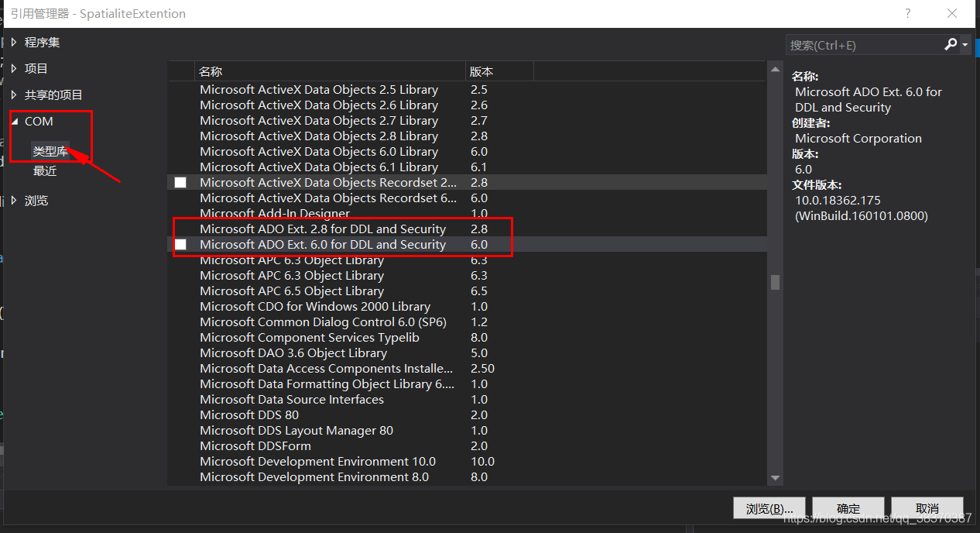Select Microsoft ActiveX Data Objects 6.1 Library

click(468, 167)
